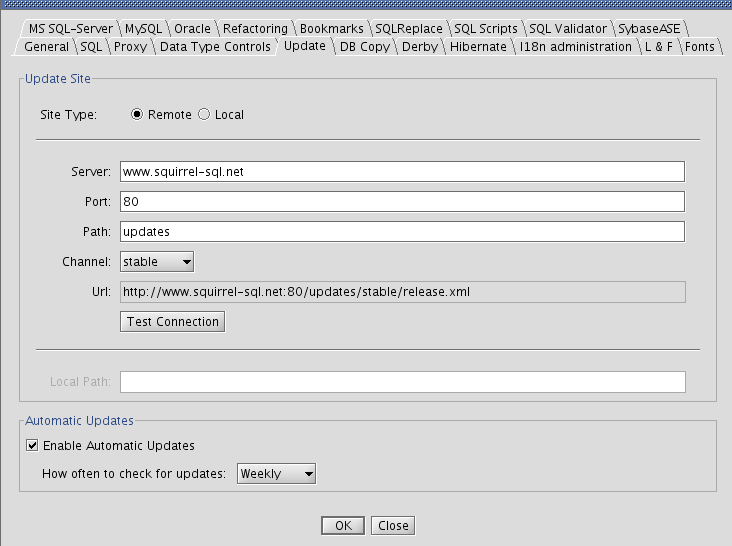Image resolution: width=732 pixels, height=546 pixels.
Task: Switch to the Fonts tab
Action: 700,47
